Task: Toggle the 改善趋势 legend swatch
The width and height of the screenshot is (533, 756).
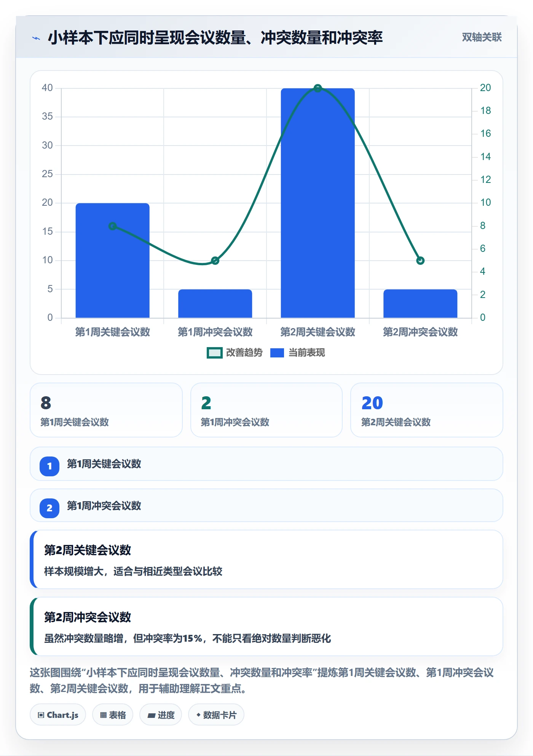Action: pos(214,353)
